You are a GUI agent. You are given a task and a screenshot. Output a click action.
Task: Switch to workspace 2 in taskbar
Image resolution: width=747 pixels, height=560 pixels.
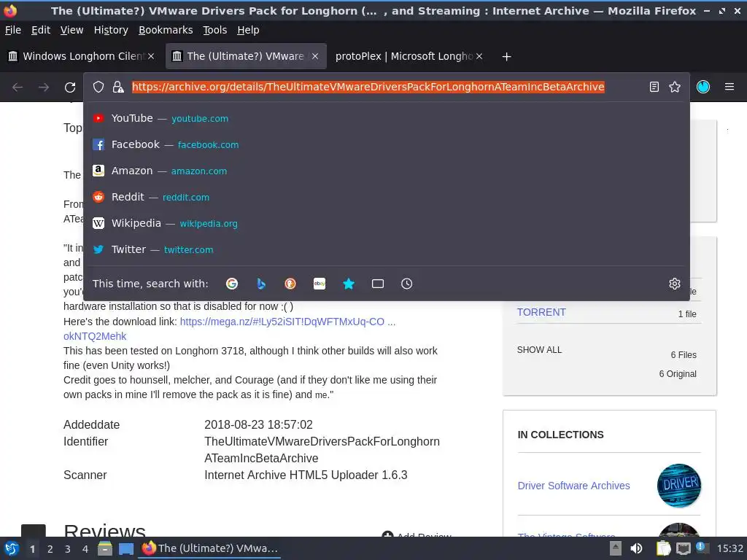coord(50,549)
